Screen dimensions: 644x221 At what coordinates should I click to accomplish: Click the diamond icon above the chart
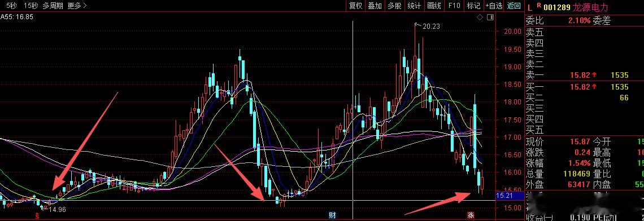480,17
